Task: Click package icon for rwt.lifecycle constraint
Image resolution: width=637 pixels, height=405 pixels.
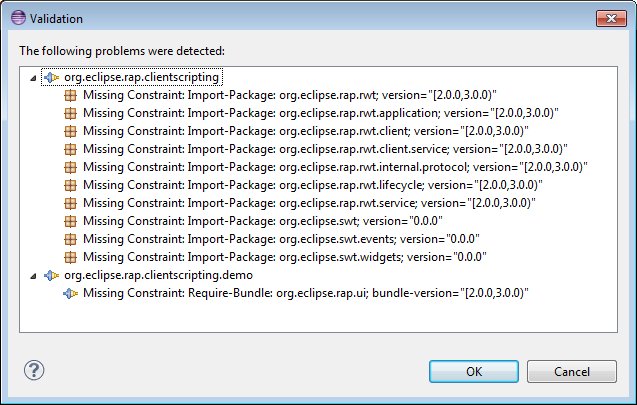Action: (x=71, y=185)
